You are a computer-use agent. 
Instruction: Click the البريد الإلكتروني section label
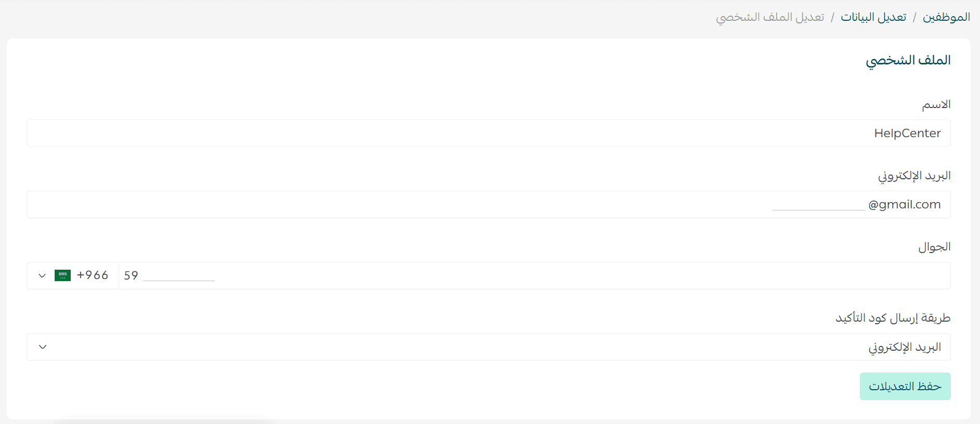(914, 175)
